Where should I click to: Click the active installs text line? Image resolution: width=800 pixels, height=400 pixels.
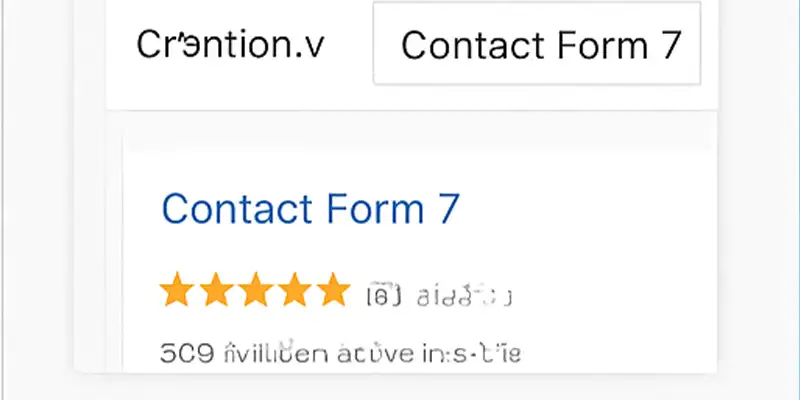[x=340, y=354]
